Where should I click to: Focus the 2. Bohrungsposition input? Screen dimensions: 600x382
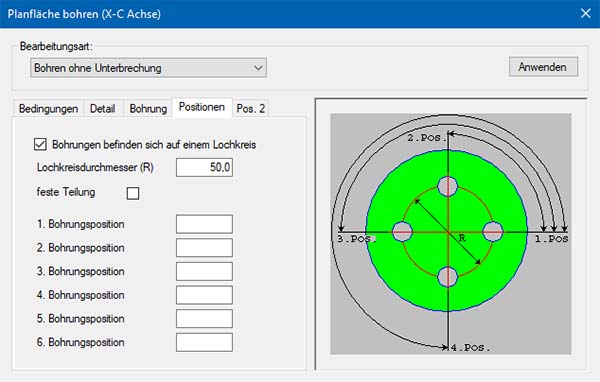tap(204, 248)
